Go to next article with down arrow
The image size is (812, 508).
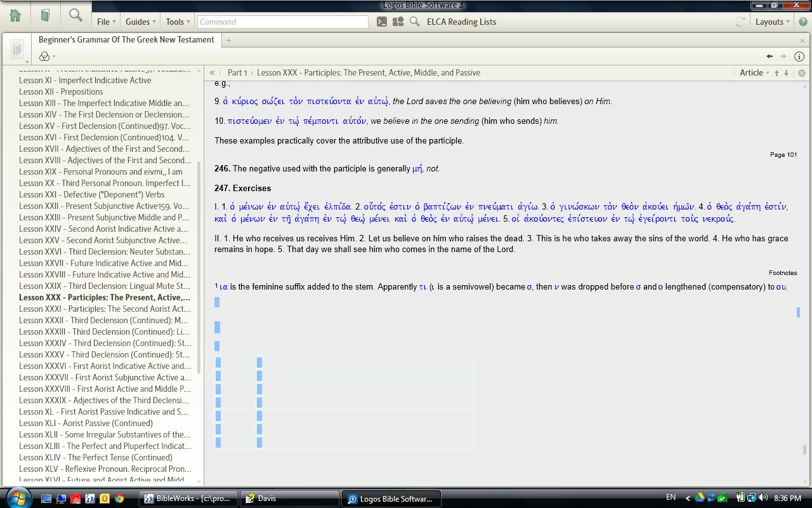(786, 73)
